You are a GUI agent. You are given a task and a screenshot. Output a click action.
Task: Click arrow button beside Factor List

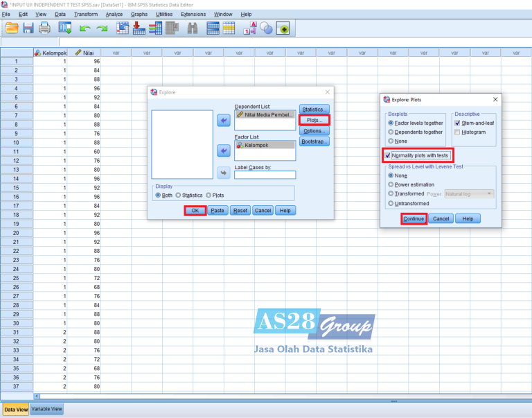[x=223, y=150]
